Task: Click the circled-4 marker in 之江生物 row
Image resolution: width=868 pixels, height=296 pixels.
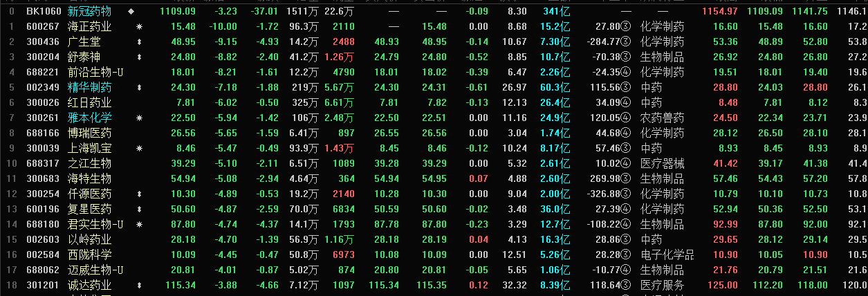Action: coord(626,163)
